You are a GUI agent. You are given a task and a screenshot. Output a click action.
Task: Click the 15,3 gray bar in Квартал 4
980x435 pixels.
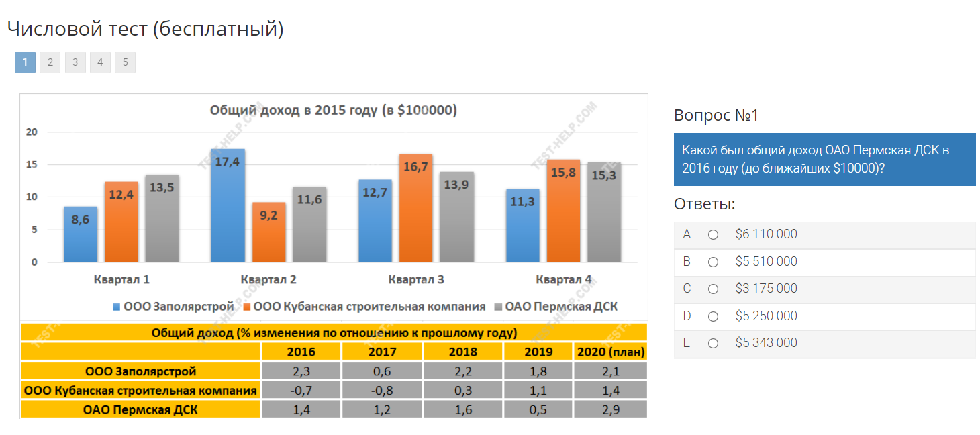pyautogui.click(x=604, y=215)
